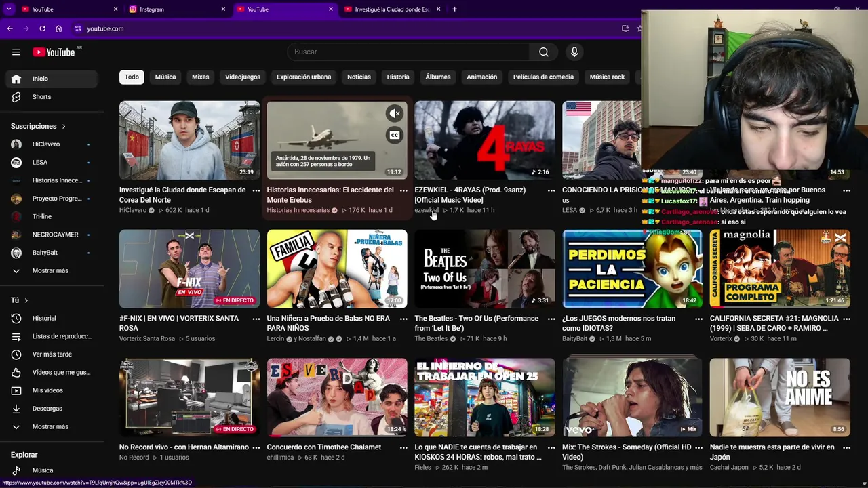Select the Todo filter chip

point(132,77)
